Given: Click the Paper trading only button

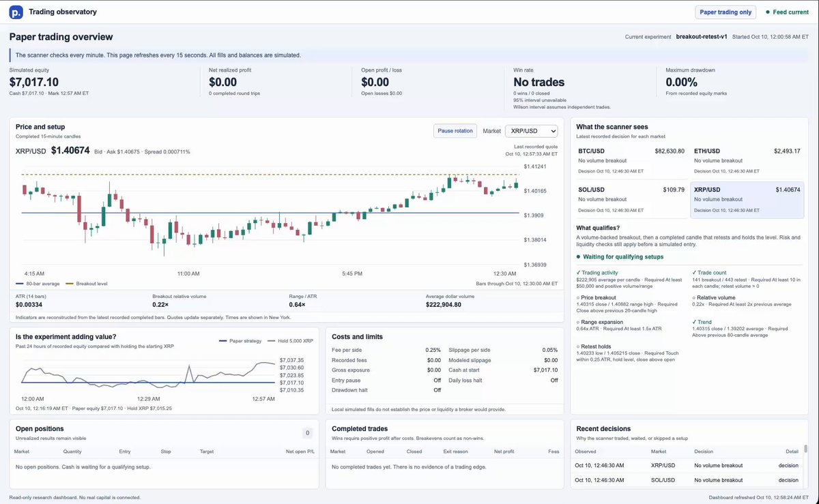Looking at the screenshot, I should tap(726, 12).
